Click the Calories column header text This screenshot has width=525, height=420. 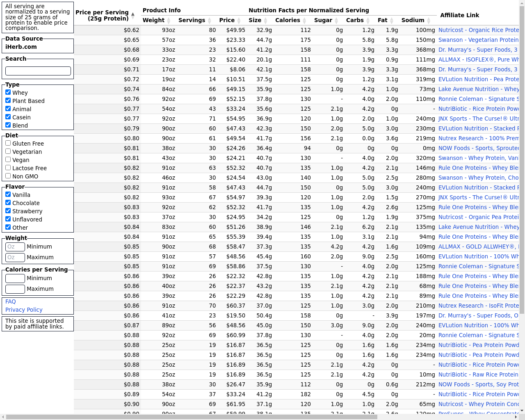(x=288, y=20)
